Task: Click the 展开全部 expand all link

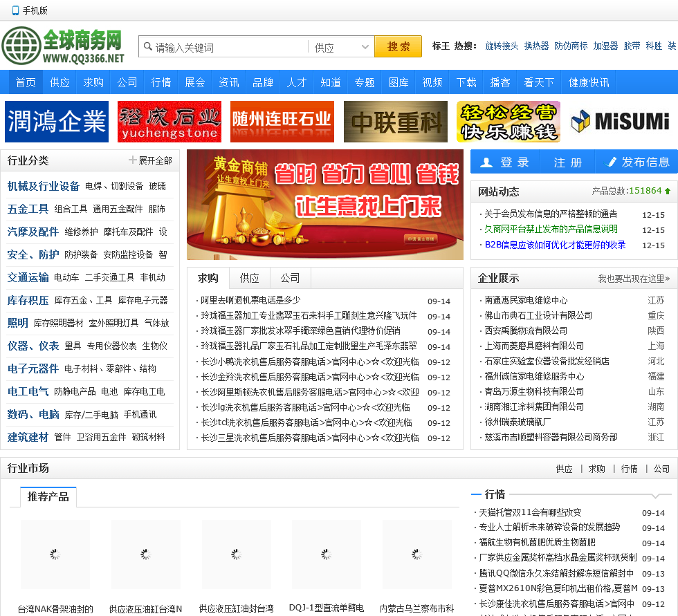Action: [155, 160]
